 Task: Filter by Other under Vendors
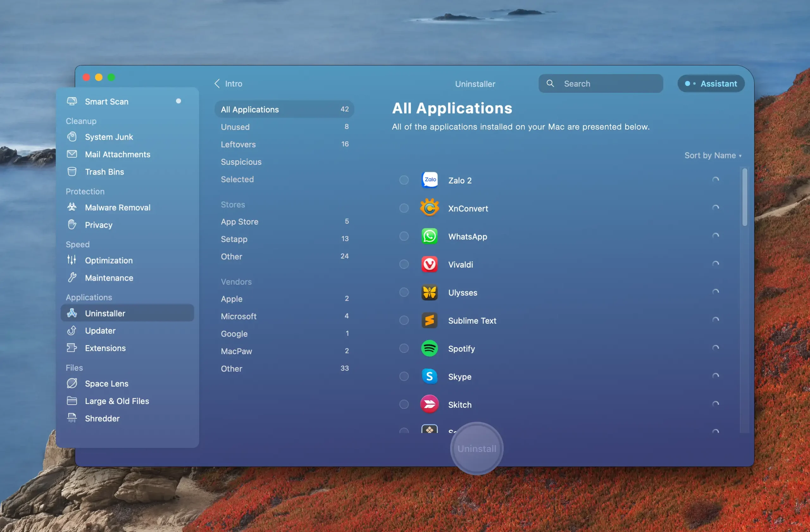coord(284,368)
